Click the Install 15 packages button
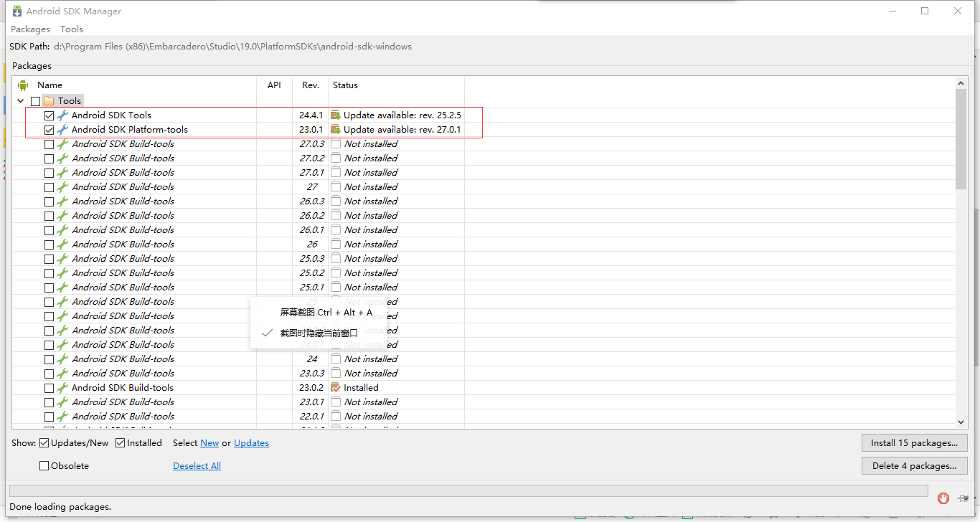 [915, 443]
